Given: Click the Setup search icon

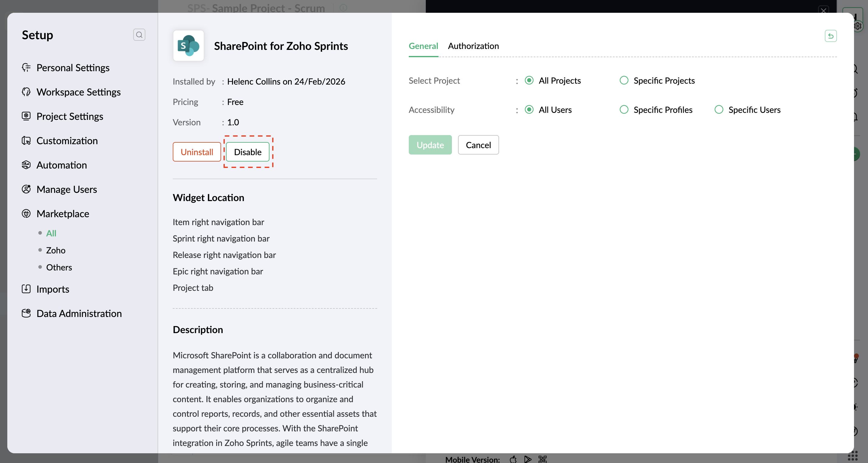Looking at the screenshot, I should [x=139, y=35].
